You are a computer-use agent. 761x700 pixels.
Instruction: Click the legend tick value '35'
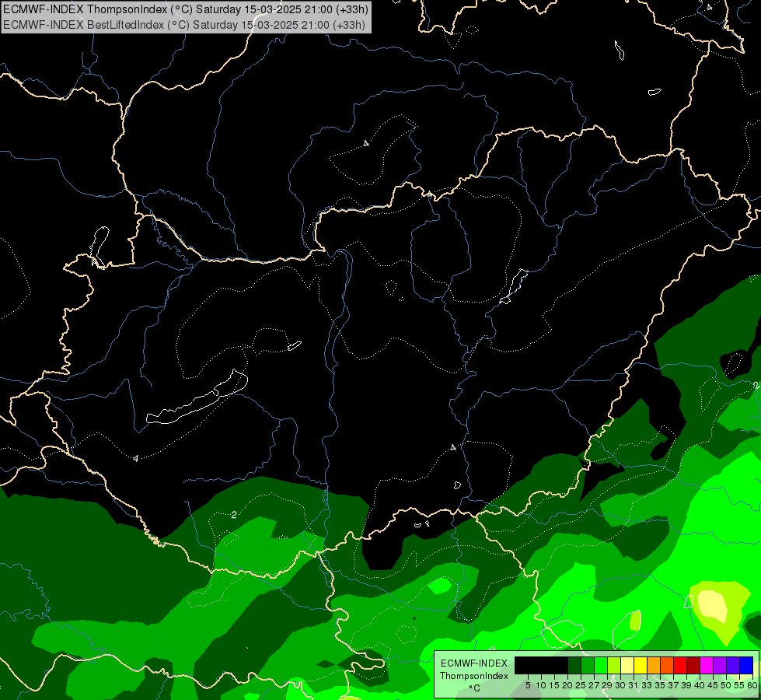point(660,685)
